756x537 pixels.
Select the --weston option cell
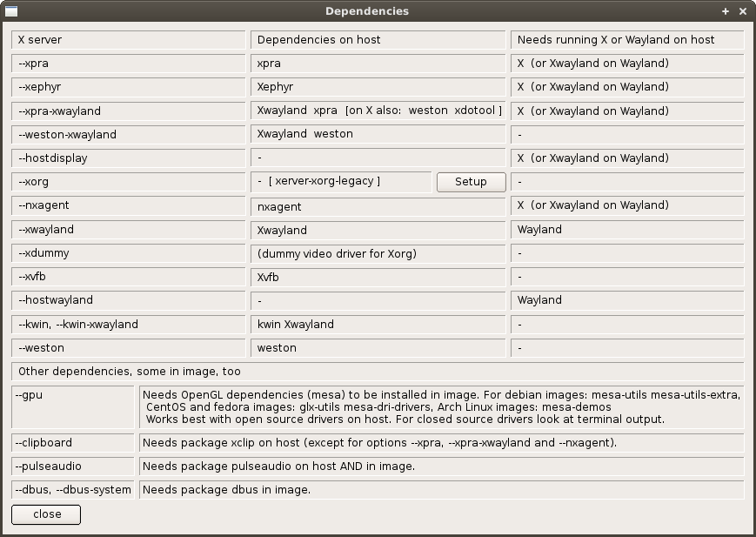tap(128, 348)
